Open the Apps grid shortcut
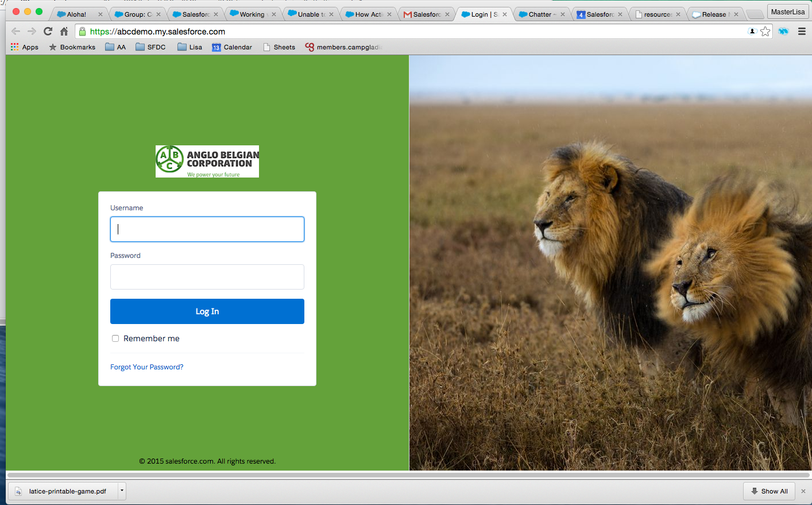The width and height of the screenshot is (812, 505). [25, 47]
